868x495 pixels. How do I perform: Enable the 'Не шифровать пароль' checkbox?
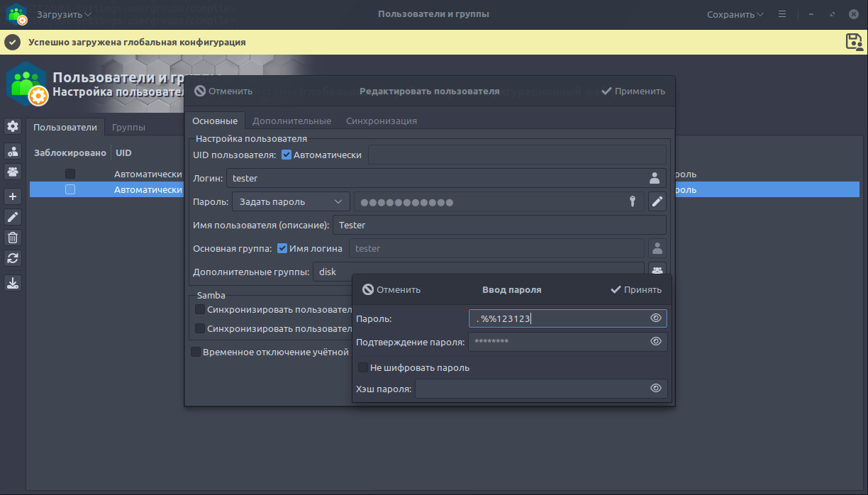[x=363, y=368]
